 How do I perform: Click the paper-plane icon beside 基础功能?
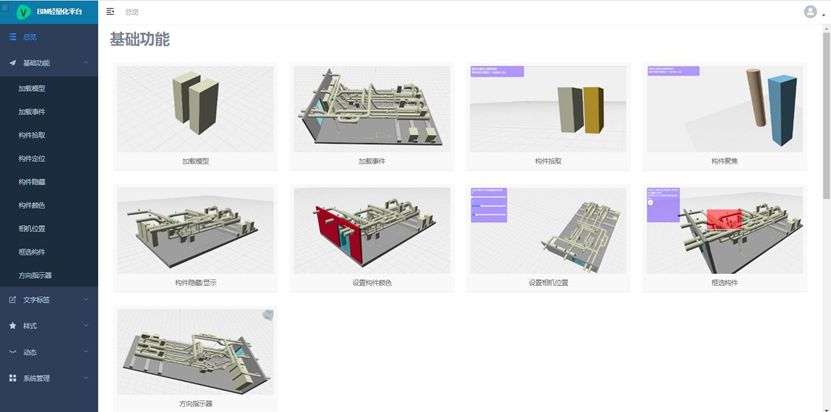coord(12,63)
